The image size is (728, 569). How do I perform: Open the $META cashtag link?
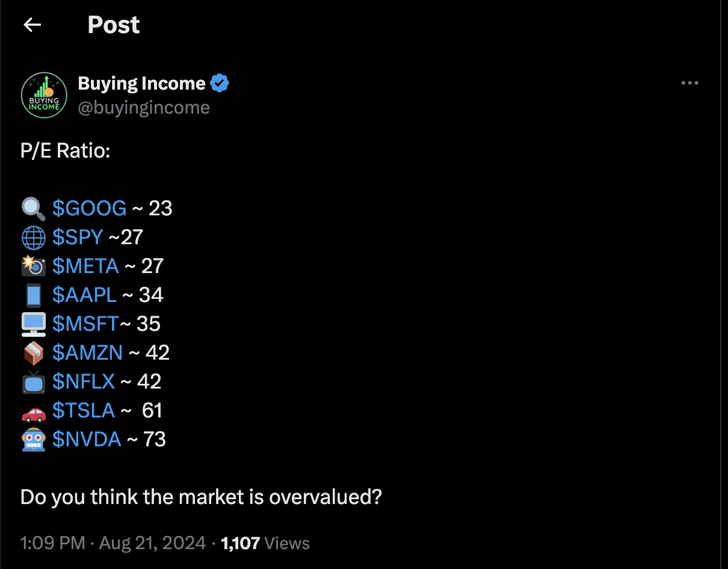point(85,266)
